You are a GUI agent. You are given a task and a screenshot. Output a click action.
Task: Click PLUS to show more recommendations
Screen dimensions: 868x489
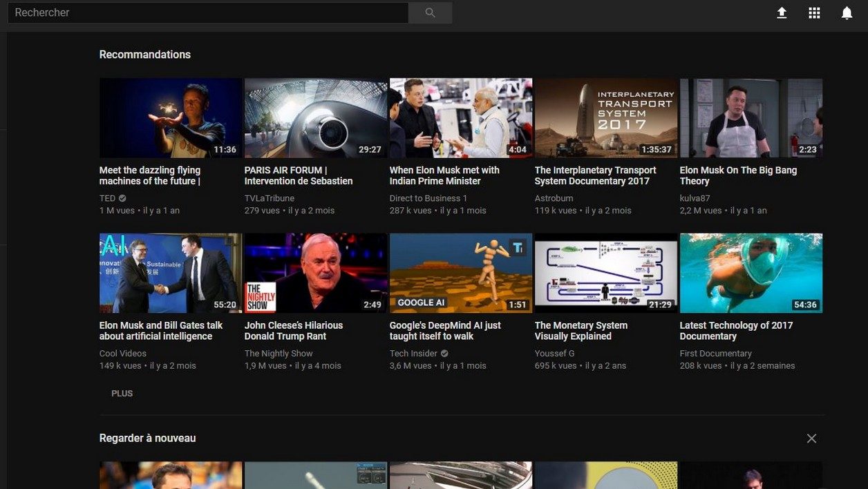pyautogui.click(x=122, y=393)
